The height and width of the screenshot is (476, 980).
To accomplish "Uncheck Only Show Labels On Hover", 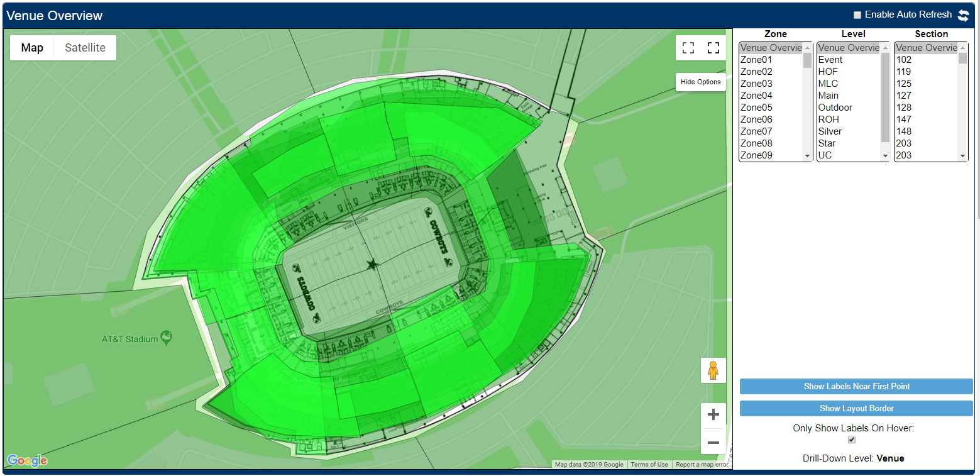I will point(852,440).
